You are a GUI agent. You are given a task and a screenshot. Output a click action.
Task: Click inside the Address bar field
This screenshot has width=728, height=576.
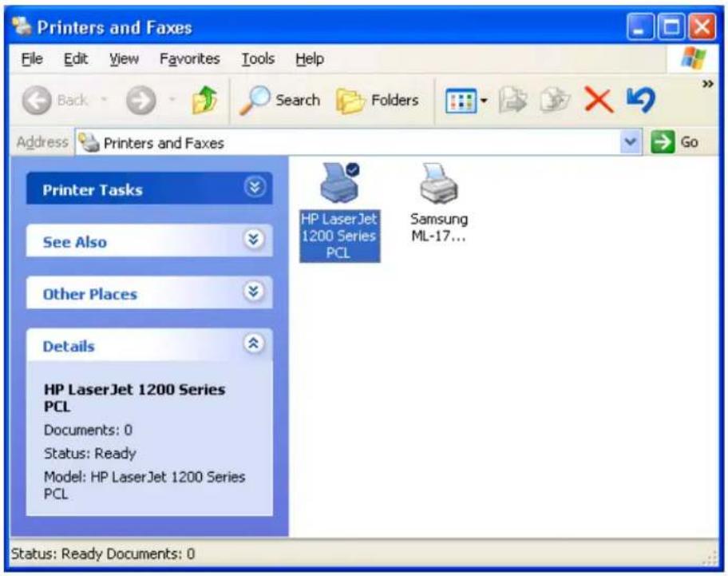[359, 143]
